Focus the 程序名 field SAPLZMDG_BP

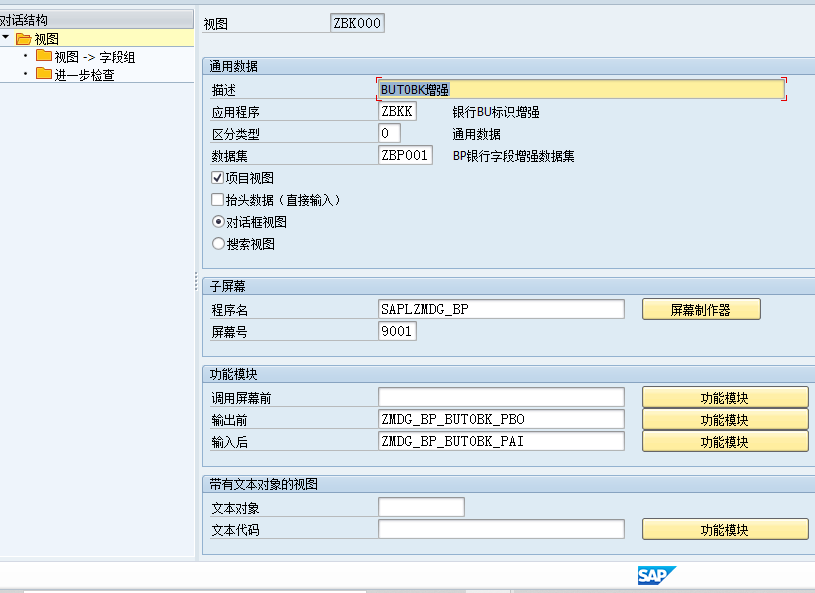501,309
